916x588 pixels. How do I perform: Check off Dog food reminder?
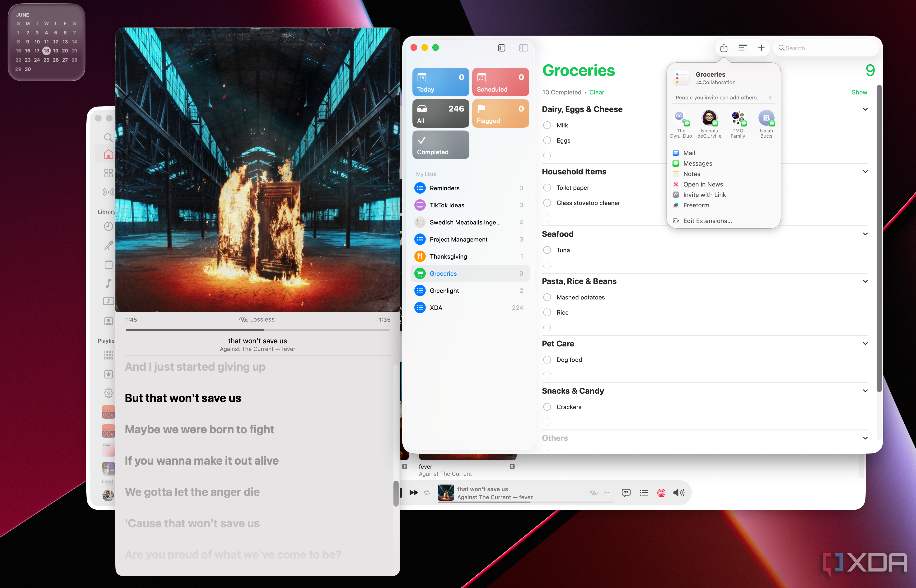[547, 360]
